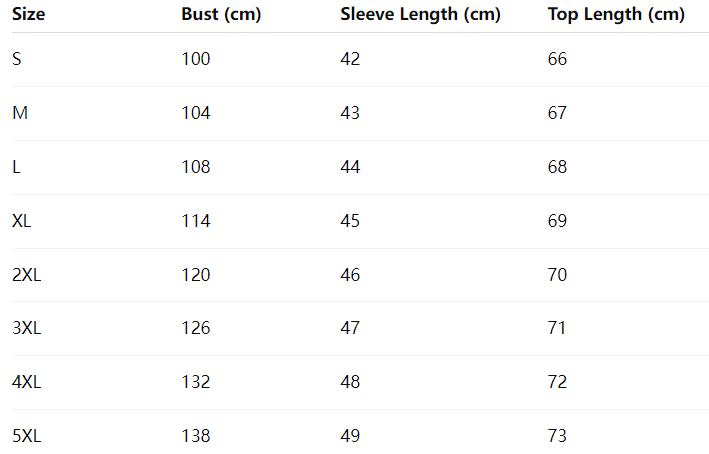Click sleeve length value 49
The image size is (709, 454).
pos(350,436)
